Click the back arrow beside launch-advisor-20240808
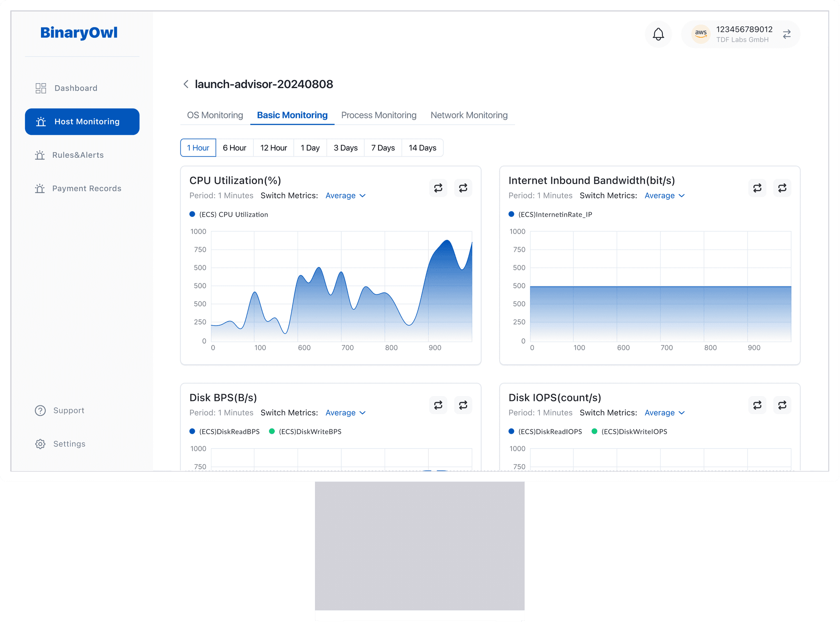Screen dimensions: 840x622 (x=186, y=84)
